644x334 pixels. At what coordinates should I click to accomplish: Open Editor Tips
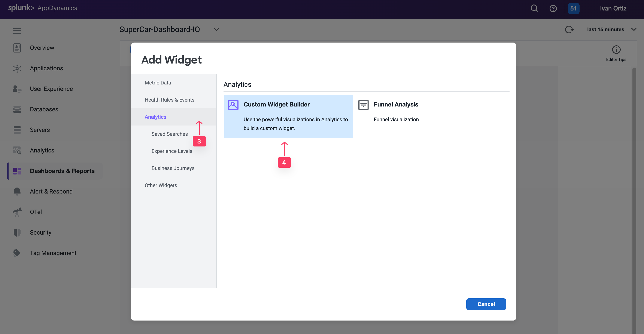click(616, 53)
